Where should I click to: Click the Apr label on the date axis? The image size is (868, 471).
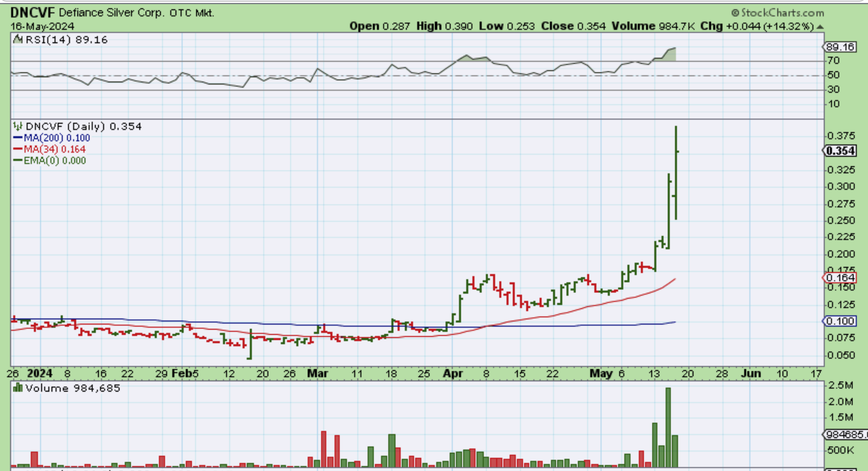(453, 373)
